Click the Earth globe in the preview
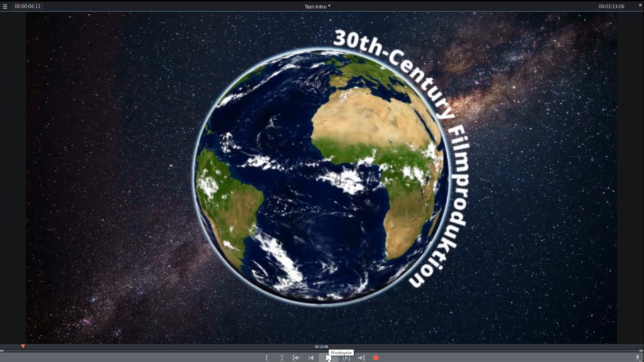644x362 pixels. tap(321, 177)
